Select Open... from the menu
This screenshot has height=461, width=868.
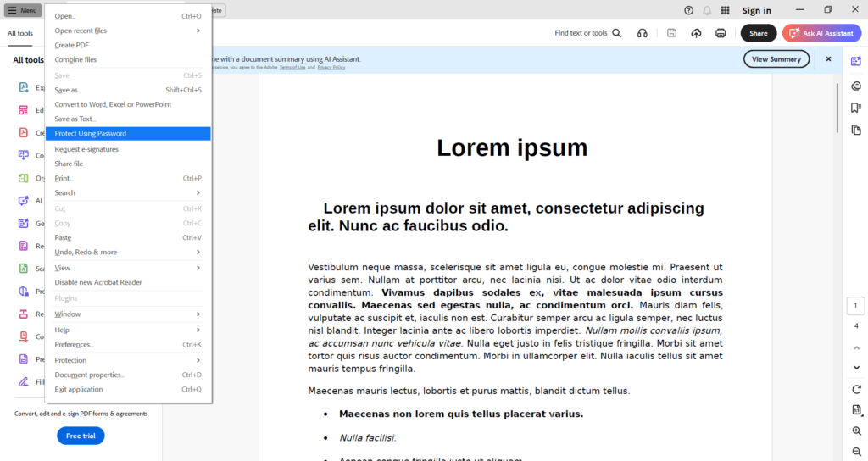coord(128,16)
